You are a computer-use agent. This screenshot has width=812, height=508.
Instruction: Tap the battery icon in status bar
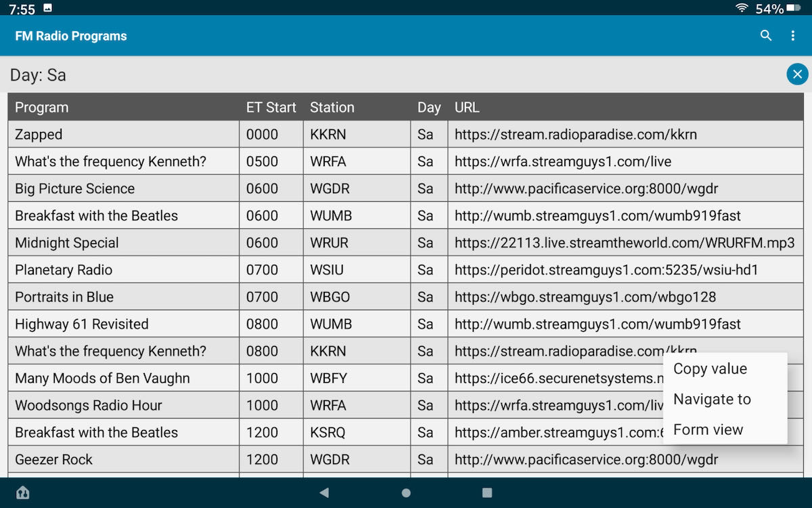pos(794,8)
